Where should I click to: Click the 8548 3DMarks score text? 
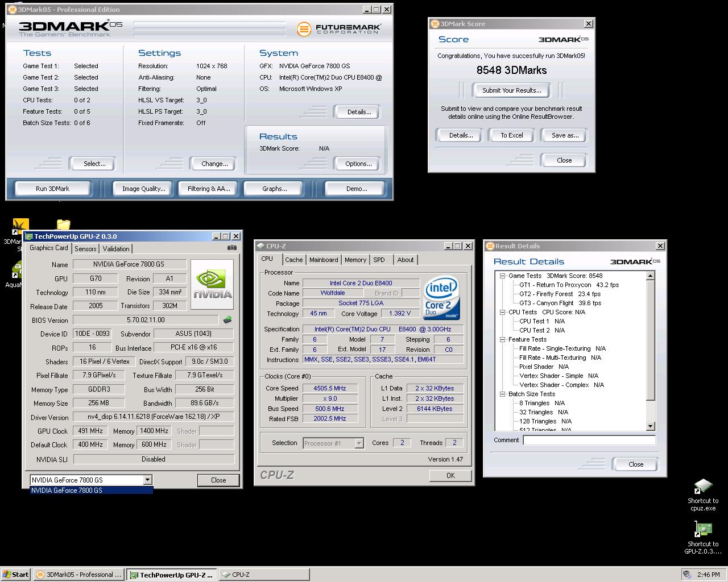(511, 70)
